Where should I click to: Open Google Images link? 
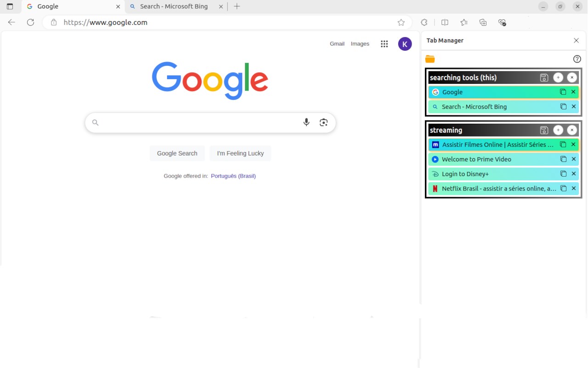point(360,44)
